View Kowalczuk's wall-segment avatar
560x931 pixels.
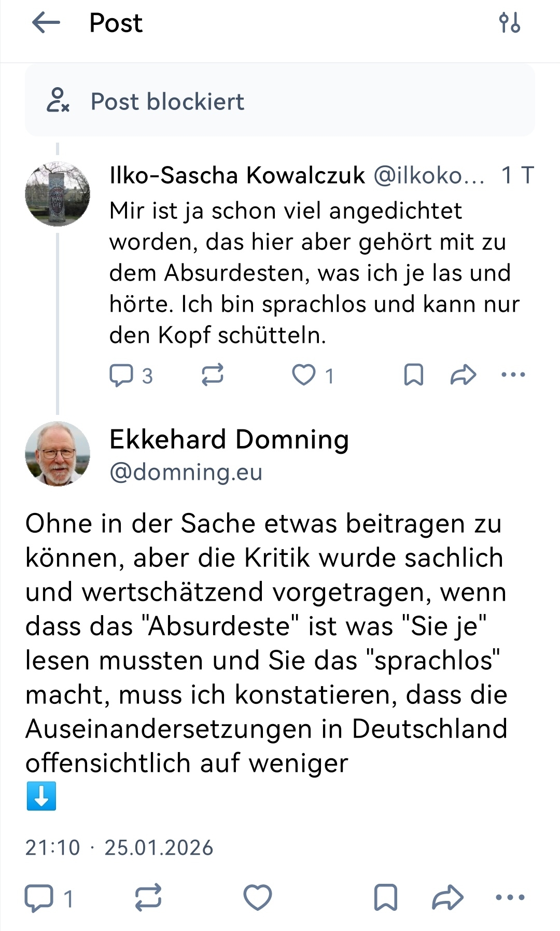58,194
